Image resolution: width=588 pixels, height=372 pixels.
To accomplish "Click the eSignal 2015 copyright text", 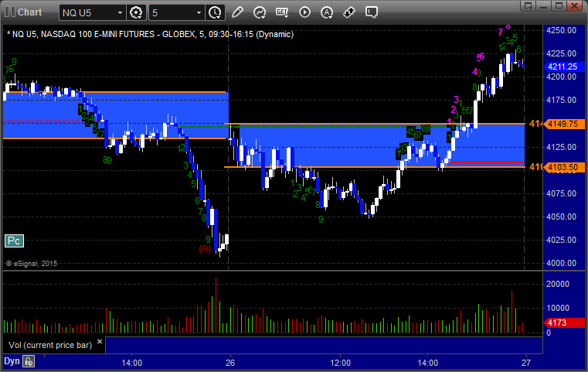I will pyautogui.click(x=32, y=264).
